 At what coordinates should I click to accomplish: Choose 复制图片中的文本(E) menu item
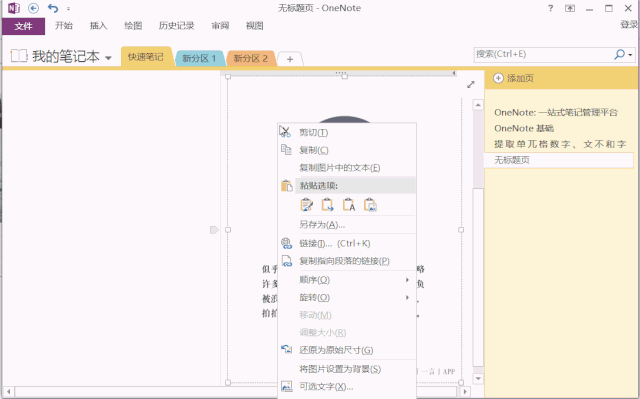click(346, 168)
